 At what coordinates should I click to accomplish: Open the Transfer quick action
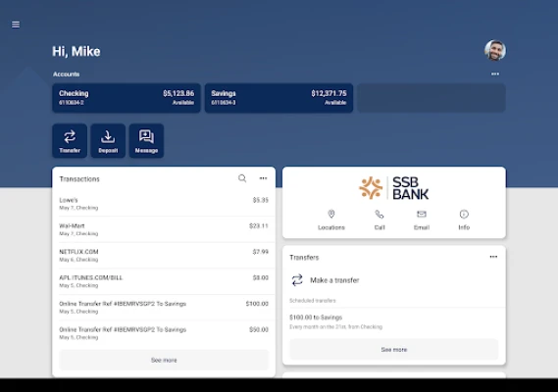tap(70, 140)
